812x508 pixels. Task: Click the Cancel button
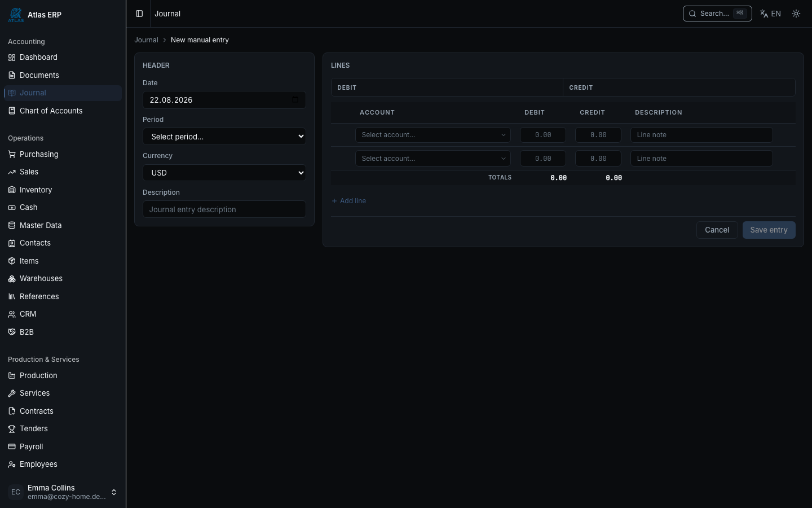coord(717,230)
